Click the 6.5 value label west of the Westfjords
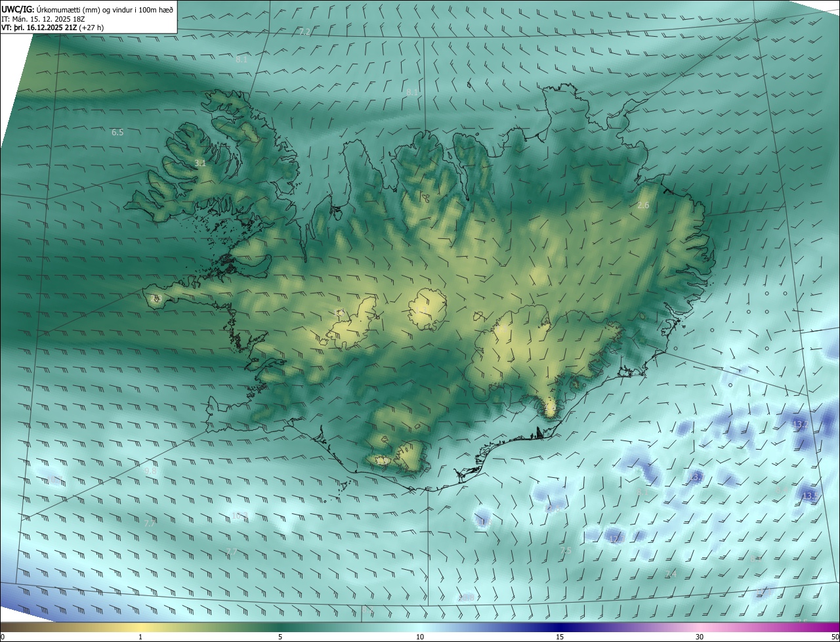The width and height of the screenshot is (840, 642). (117, 132)
